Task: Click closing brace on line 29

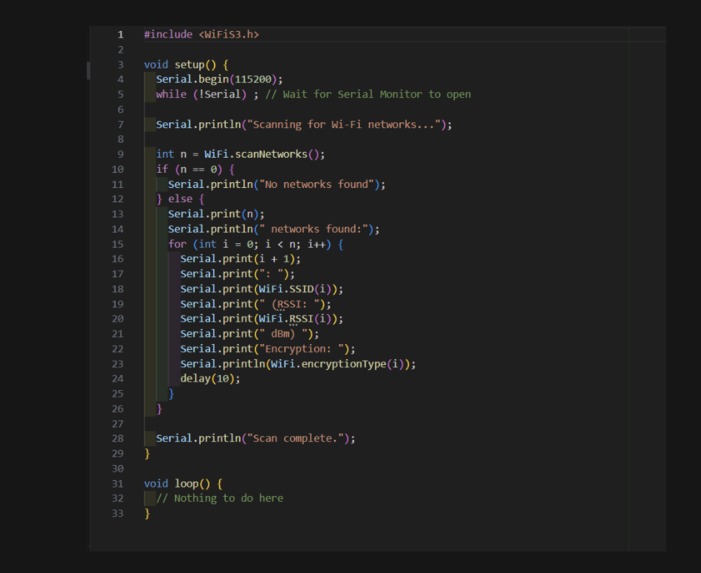Action: click(147, 454)
